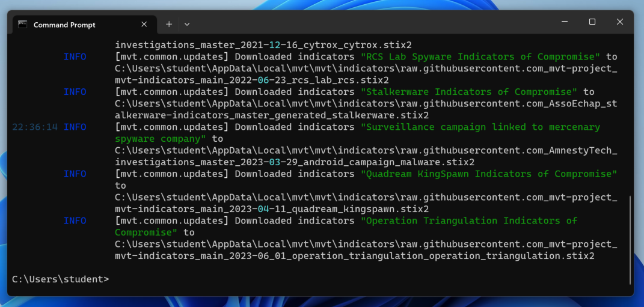Click "RCS Lab Spyware Indicators of Compromise" text
Image resolution: width=644 pixels, height=307 pixels.
(x=480, y=56)
